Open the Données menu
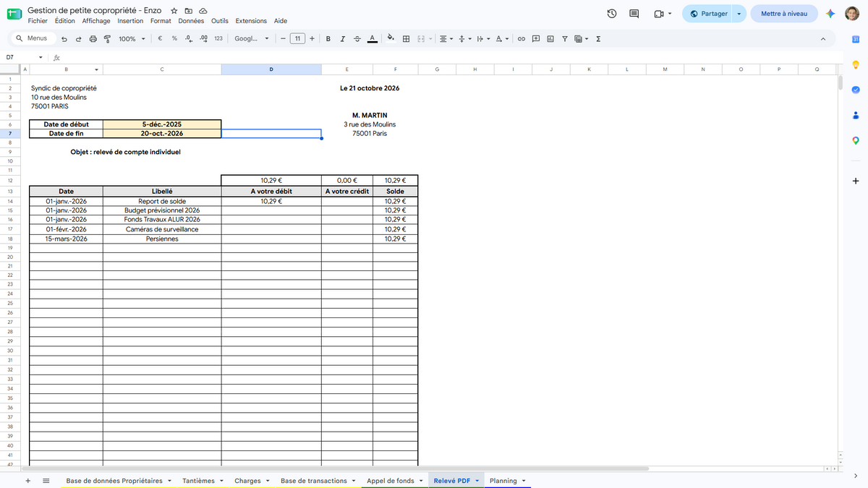This screenshot has height=488, width=868. (x=191, y=21)
